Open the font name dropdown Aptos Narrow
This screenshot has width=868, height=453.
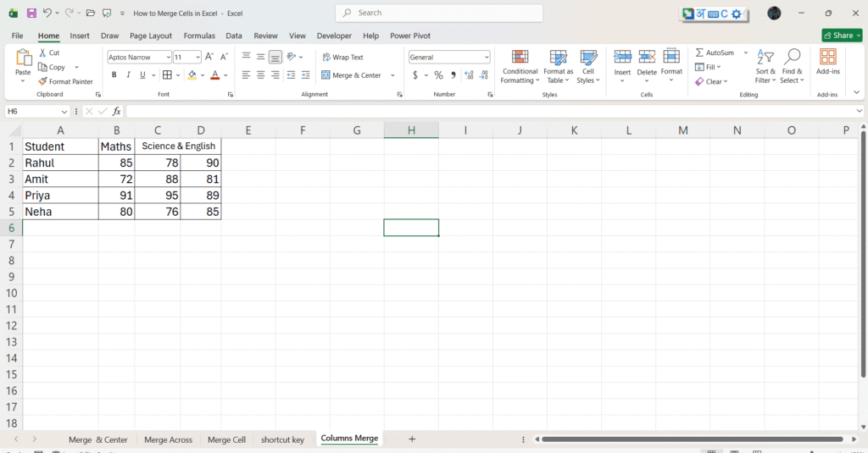point(169,57)
